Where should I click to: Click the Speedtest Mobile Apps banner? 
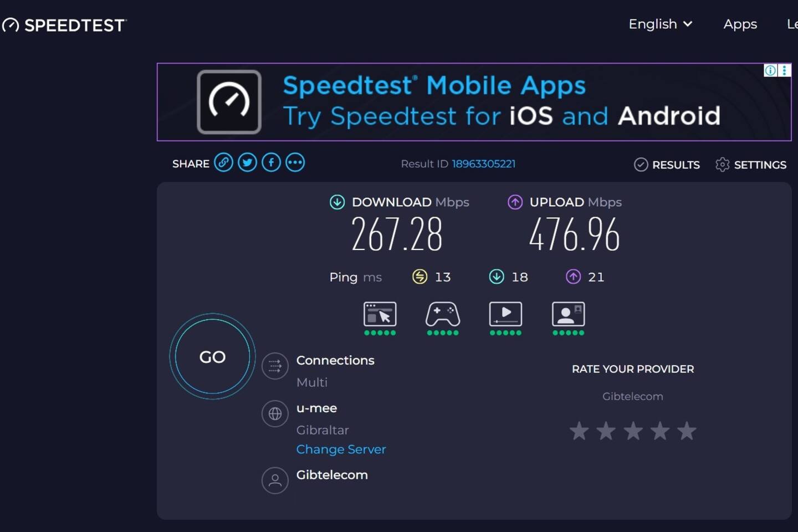(474, 102)
